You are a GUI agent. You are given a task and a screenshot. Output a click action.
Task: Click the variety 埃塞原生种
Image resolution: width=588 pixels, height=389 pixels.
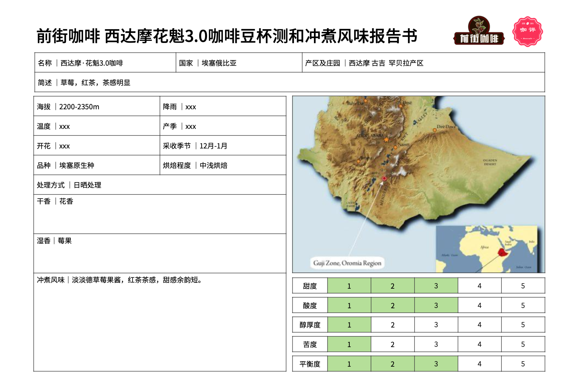tap(77, 166)
